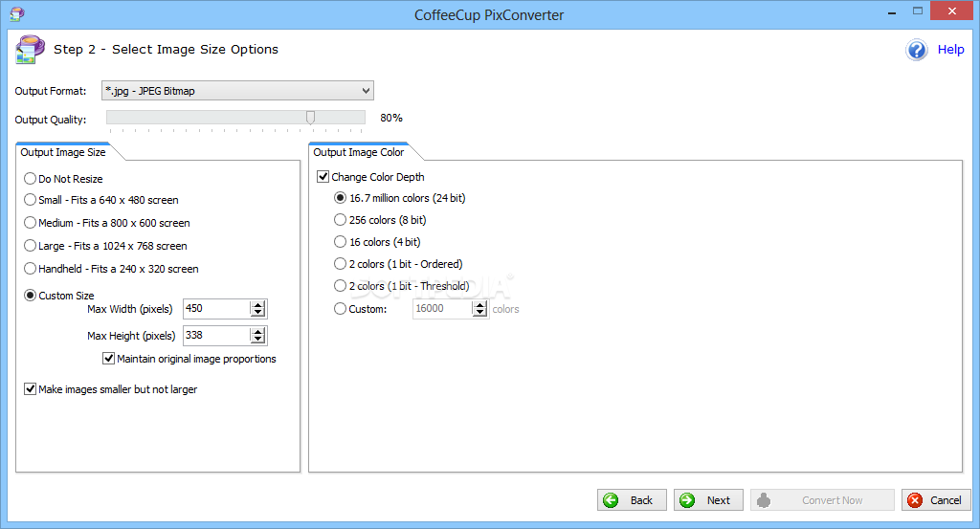The image size is (980, 529).
Task: Click the green Back arrow icon
Action: pyautogui.click(x=611, y=500)
